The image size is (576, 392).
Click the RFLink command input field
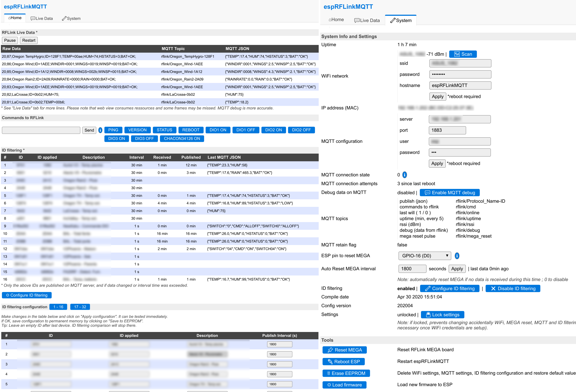[x=41, y=130]
